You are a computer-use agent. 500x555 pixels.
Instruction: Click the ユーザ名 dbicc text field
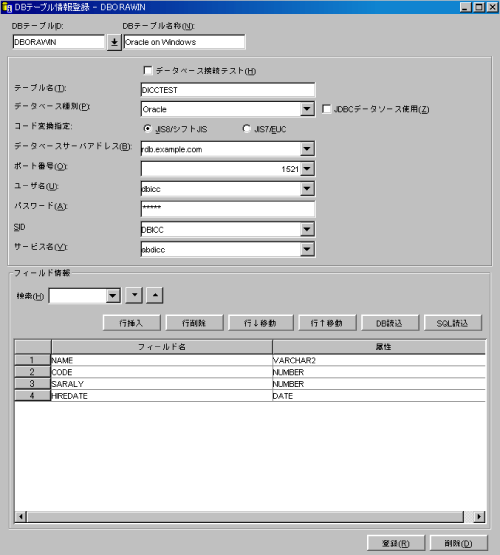tap(221, 189)
